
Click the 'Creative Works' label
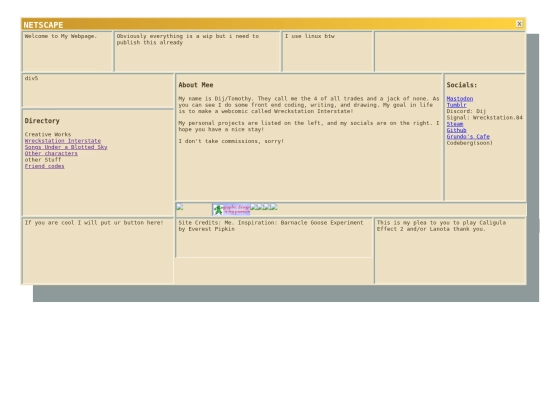[x=48, y=134]
